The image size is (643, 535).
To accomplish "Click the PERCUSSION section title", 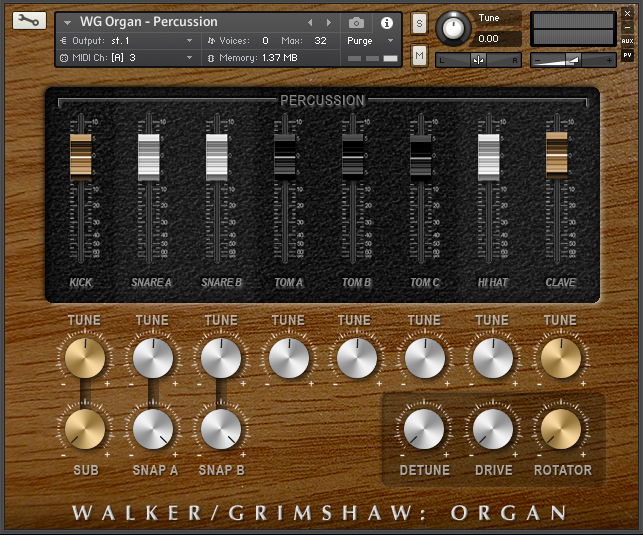I will click(322, 100).
